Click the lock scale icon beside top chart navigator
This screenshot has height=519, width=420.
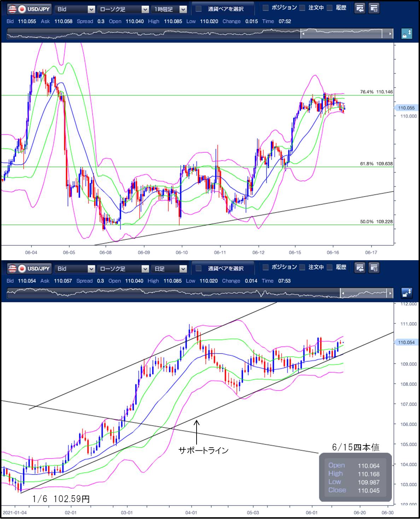[x=407, y=34]
